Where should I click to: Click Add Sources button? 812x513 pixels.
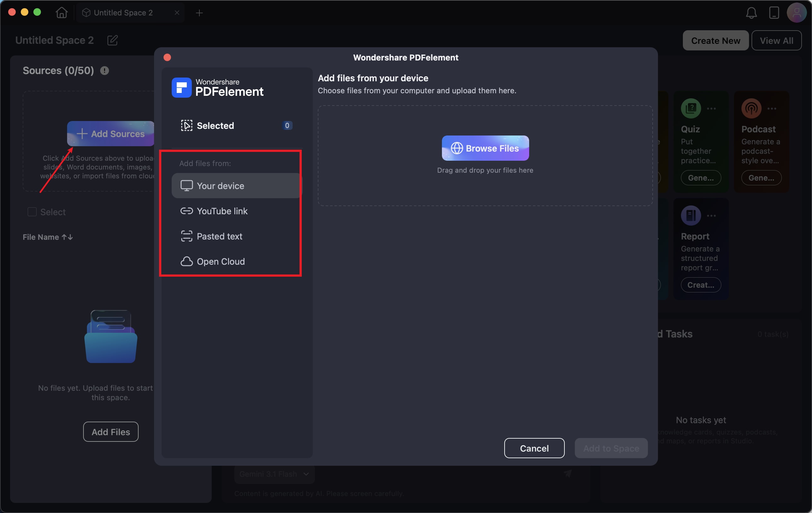click(x=111, y=134)
